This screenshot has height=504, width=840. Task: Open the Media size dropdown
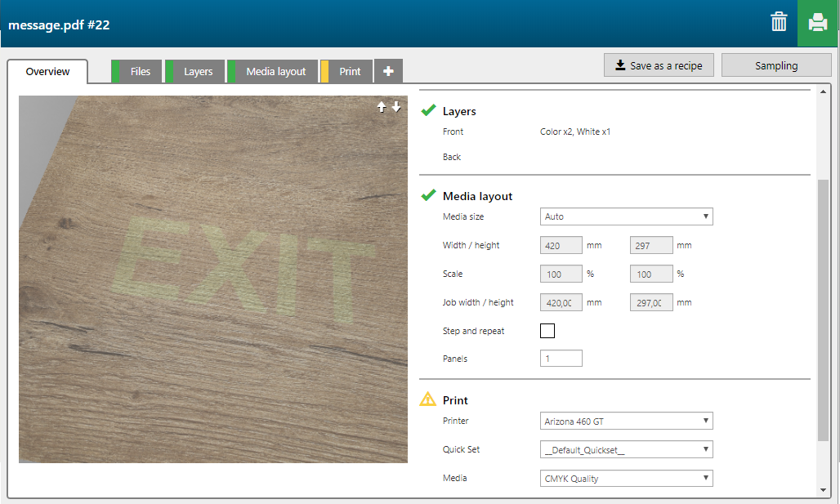point(627,216)
